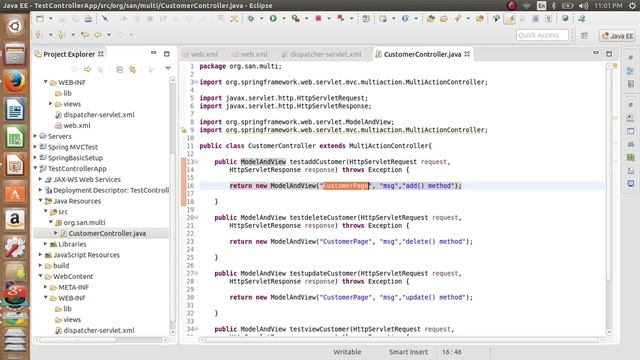This screenshot has width=640, height=360.
Task: Select the upper web.xml tree file
Action: (77, 125)
